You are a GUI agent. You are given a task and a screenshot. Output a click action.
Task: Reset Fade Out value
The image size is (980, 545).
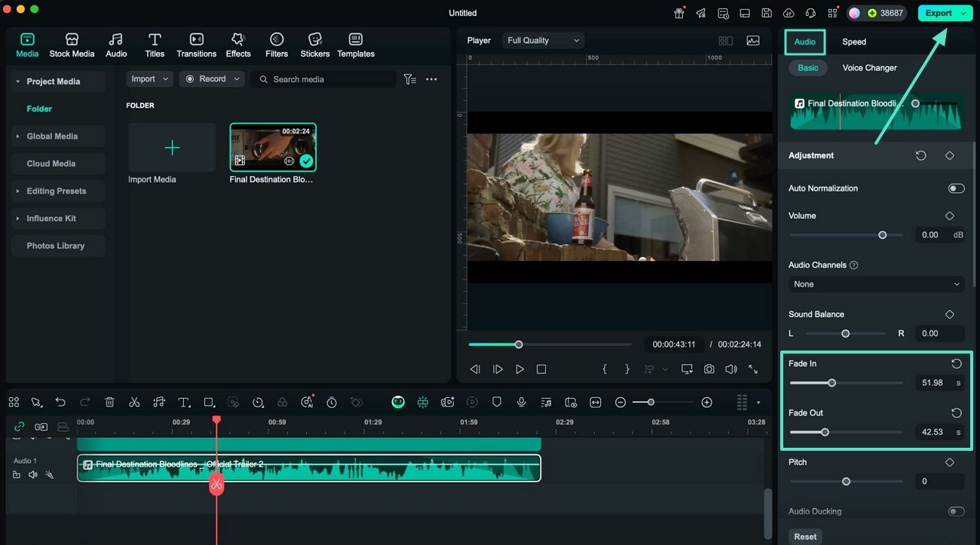click(x=956, y=413)
